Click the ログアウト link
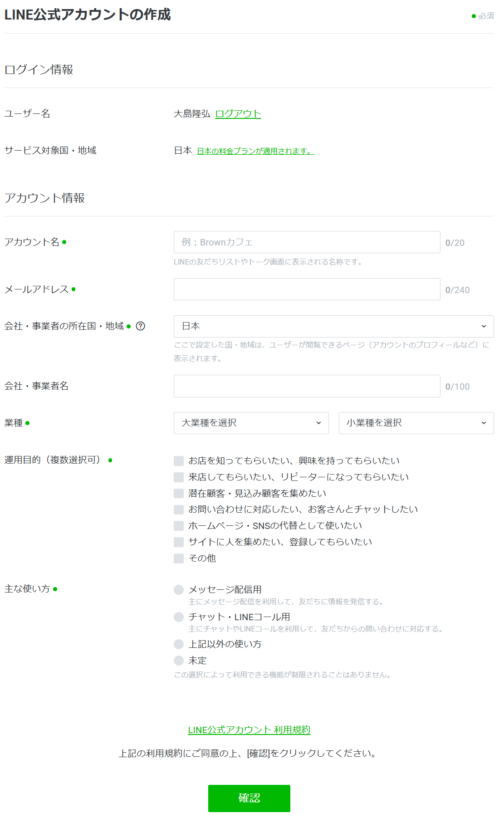The width and height of the screenshot is (504, 823). coord(238,114)
